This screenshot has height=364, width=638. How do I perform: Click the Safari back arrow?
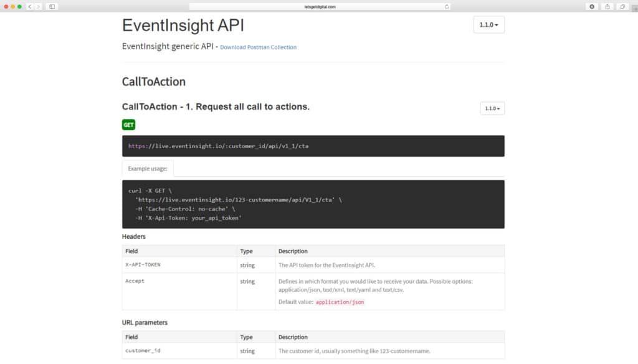[30, 6]
